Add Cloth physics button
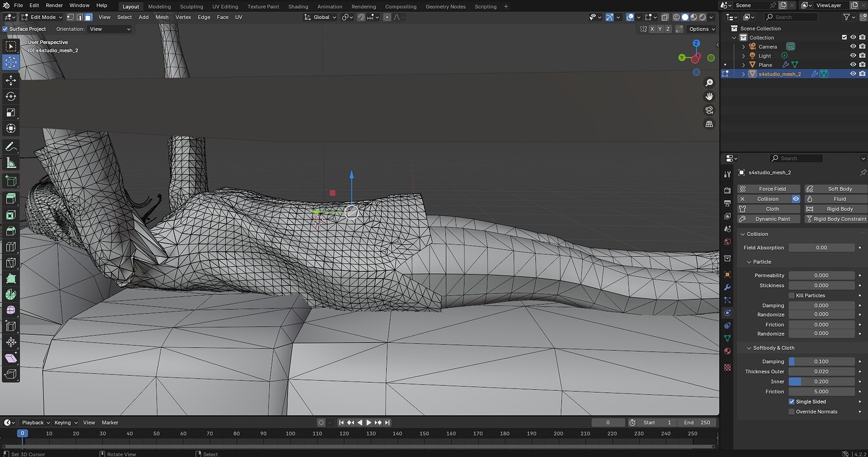Viewport: 868px width, 457px height. [769, 209]
